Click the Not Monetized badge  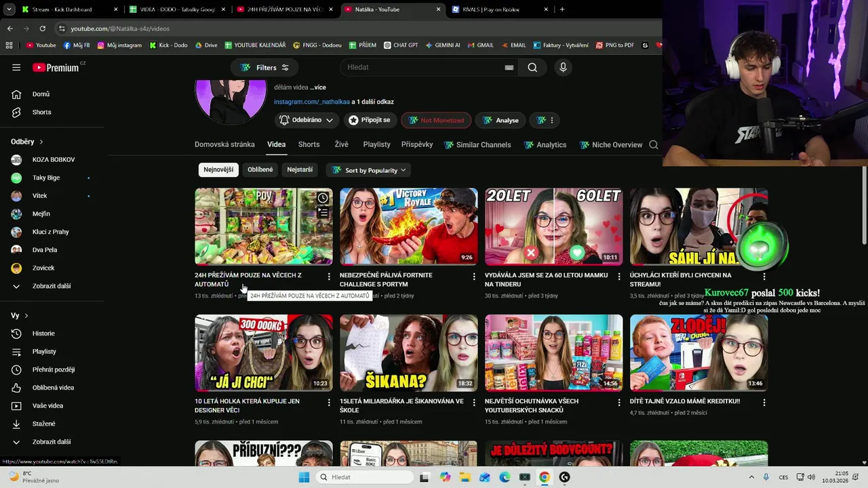[436, 120]
